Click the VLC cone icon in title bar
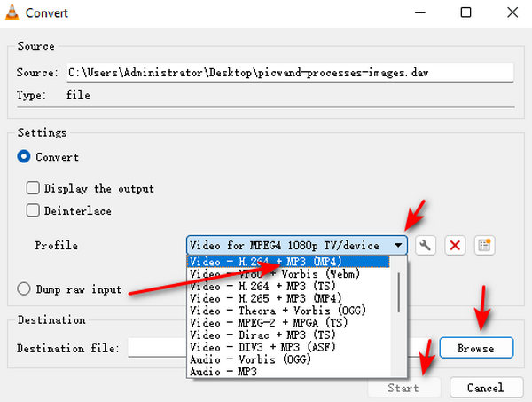The image size is (532, 402). coord(12,12)
